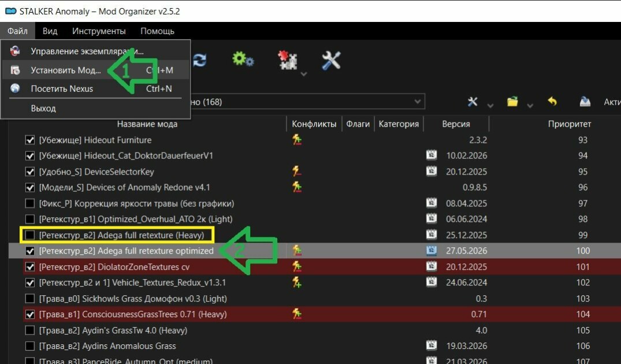The height and width of the screenshot is (364, 621).
Task: Enable Adega full retexture (Heavy) checkbox
Action: [x=29, y=235]
